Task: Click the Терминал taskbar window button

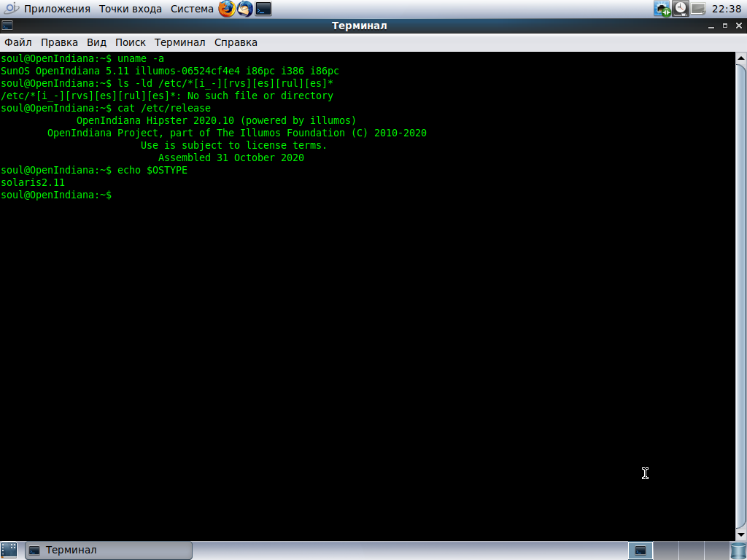Action: pyautogui.click(x=109, y=551)
